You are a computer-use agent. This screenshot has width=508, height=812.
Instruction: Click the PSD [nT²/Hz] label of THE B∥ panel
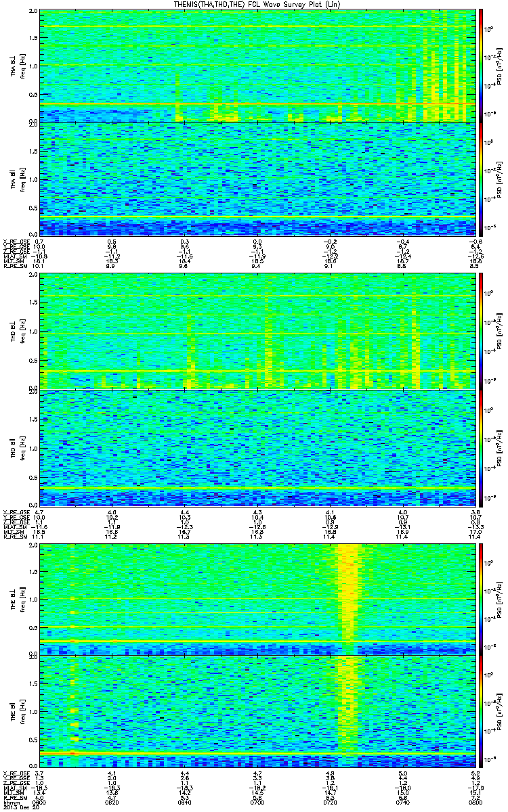(x=500, y=713)
